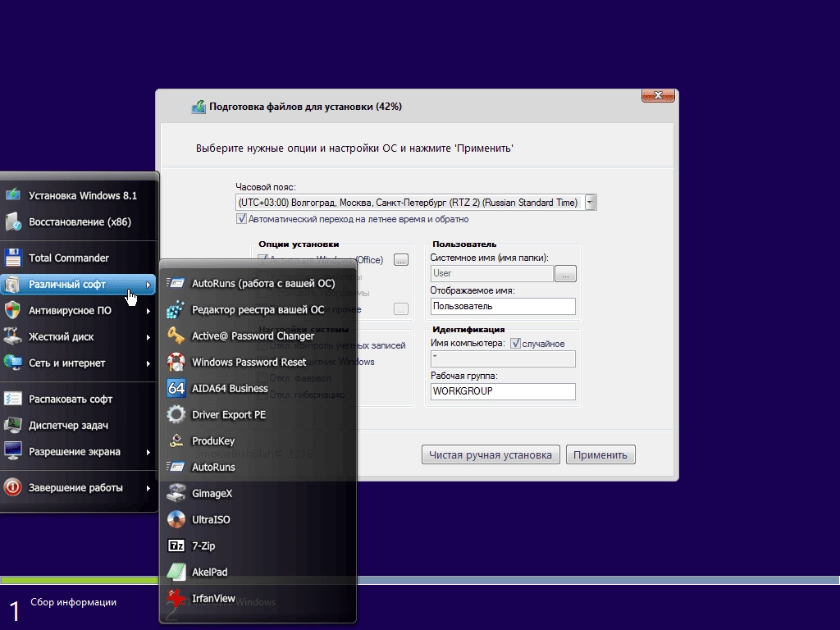
Task: Click the Применить button
Action: 600,454
